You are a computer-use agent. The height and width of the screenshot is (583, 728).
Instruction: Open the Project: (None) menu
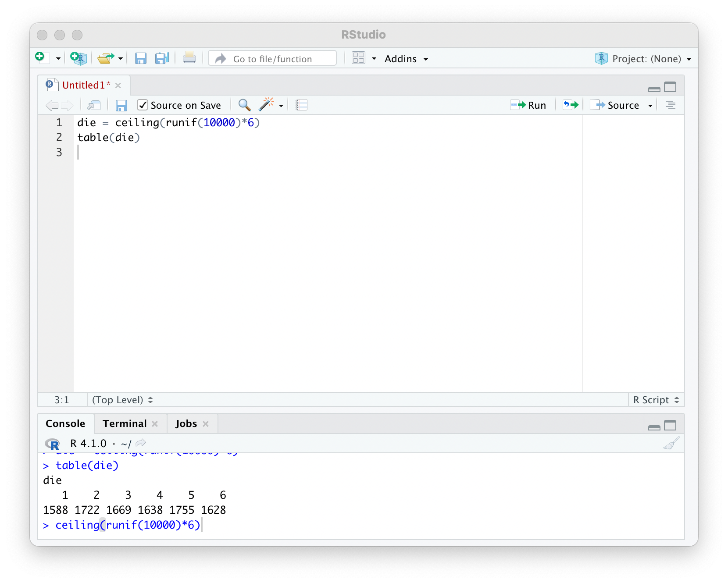tap(643, 59)
